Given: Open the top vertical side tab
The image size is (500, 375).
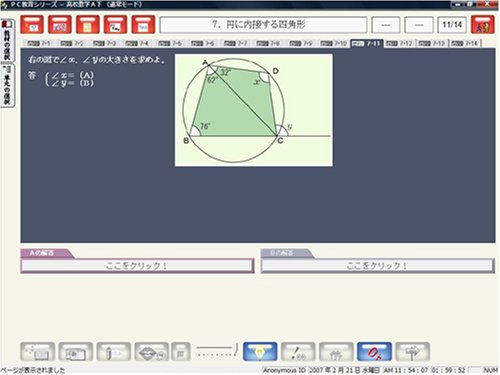Looking at the screenshot, I should click(x=7, y=40).
